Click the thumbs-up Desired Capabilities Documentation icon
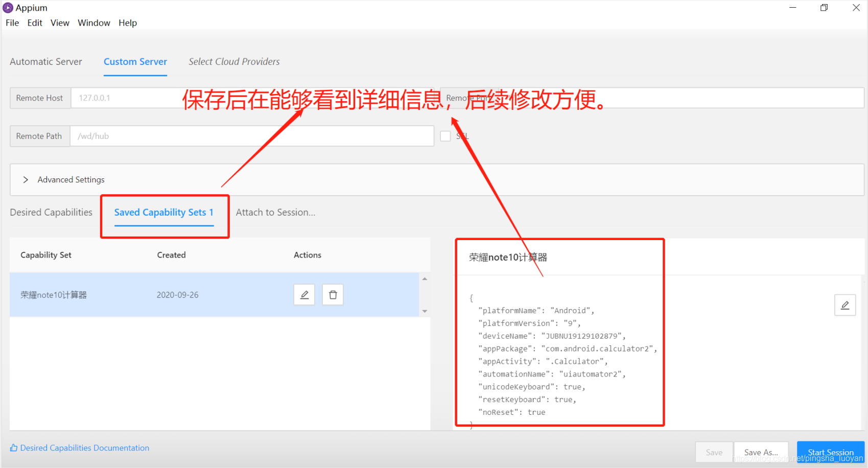This screenshot has width=868, height=468. point(14,448)
